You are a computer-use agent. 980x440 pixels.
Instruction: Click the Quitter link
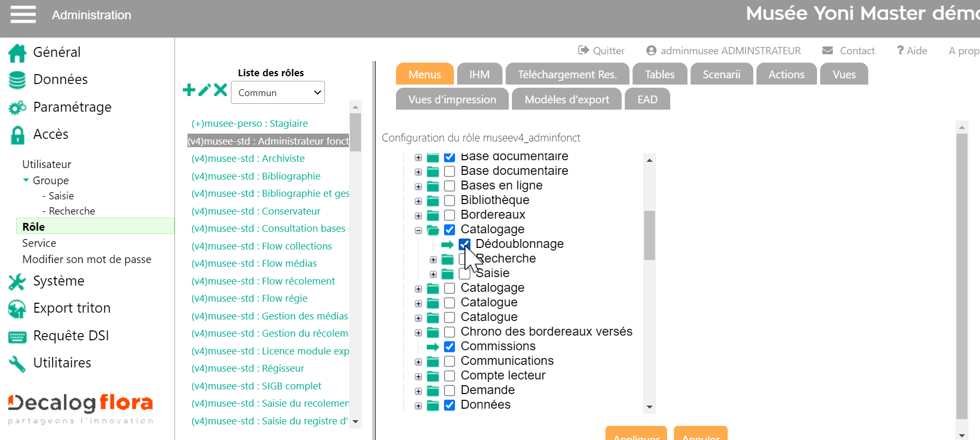click(601, 51)
